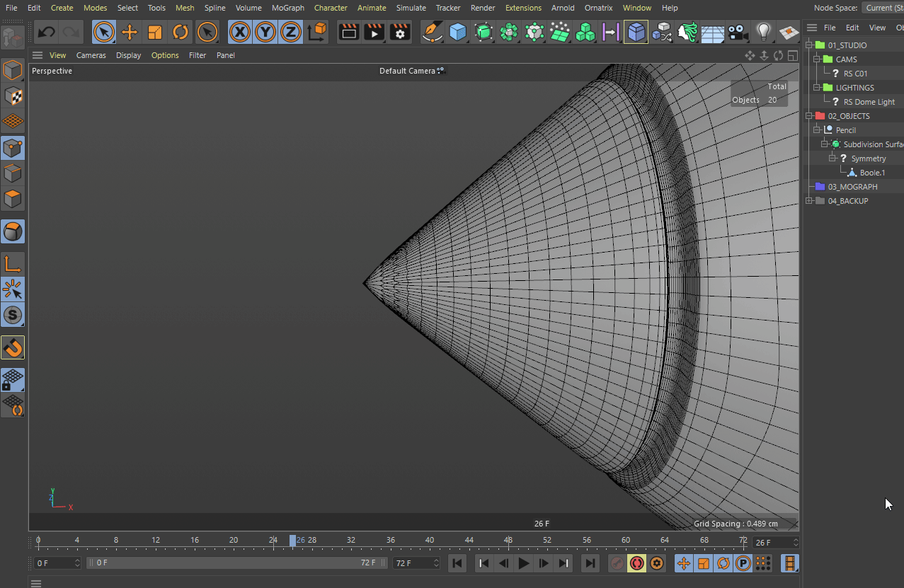Open Render Settings from the toolbar

tap(399, 32)
